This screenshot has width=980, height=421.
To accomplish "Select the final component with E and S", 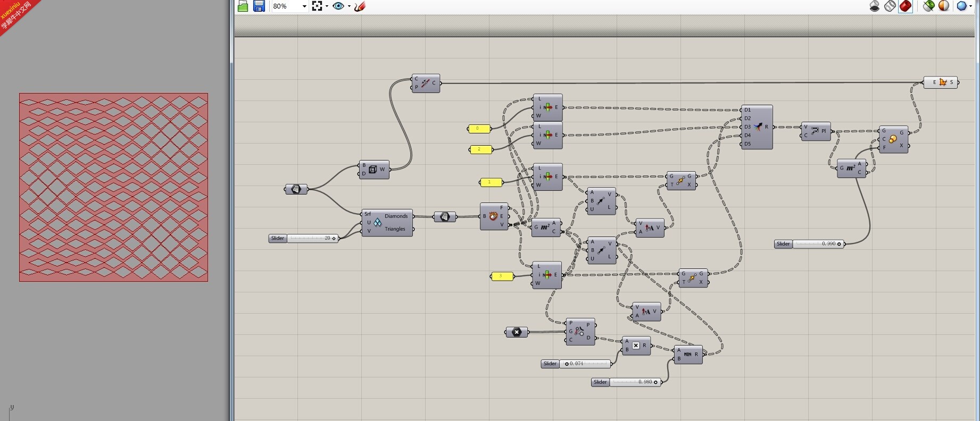I will (941, 82).
